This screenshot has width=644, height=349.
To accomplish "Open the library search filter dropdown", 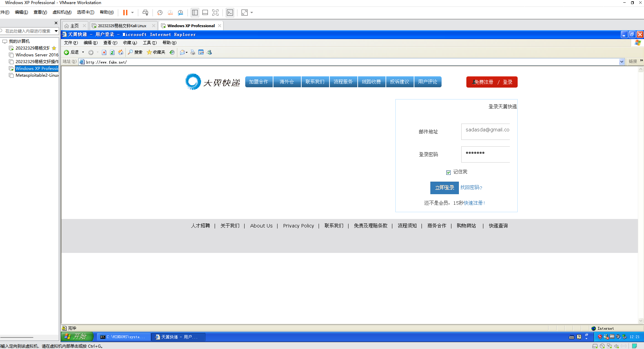I will coord(56,31).
